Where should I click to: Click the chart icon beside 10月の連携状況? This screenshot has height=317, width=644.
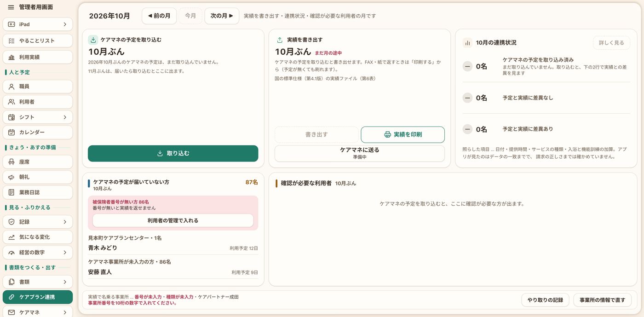(467, 43)
